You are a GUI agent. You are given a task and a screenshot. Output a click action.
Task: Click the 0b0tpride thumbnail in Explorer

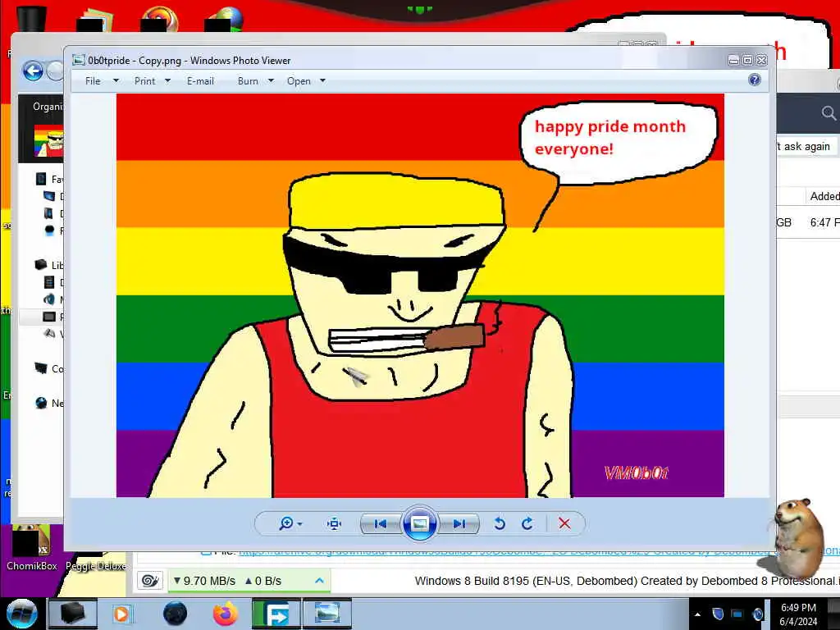click(x=48, y=141)
